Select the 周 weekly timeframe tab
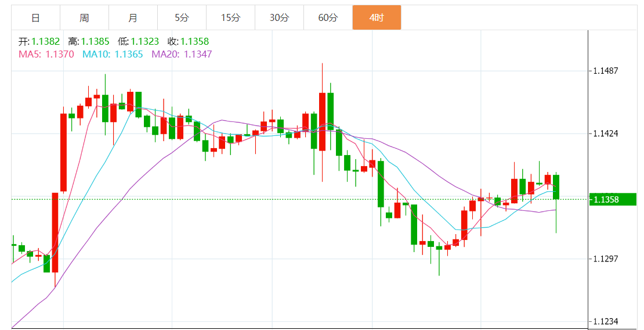Image resolution: width=644 pixels, height=330 pixels. (x=84, y=17)
